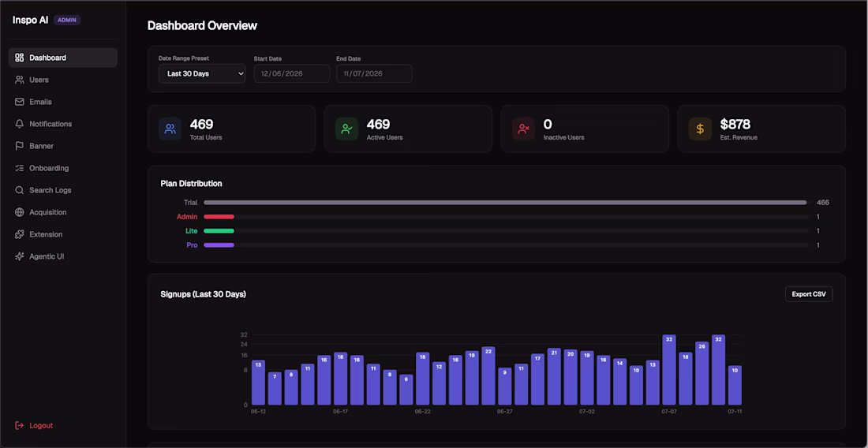Viewport: 868px width, 448px height.
Task: Click the chart bar labeled 26
Action: pyautogui.click(x=702, y=373)
